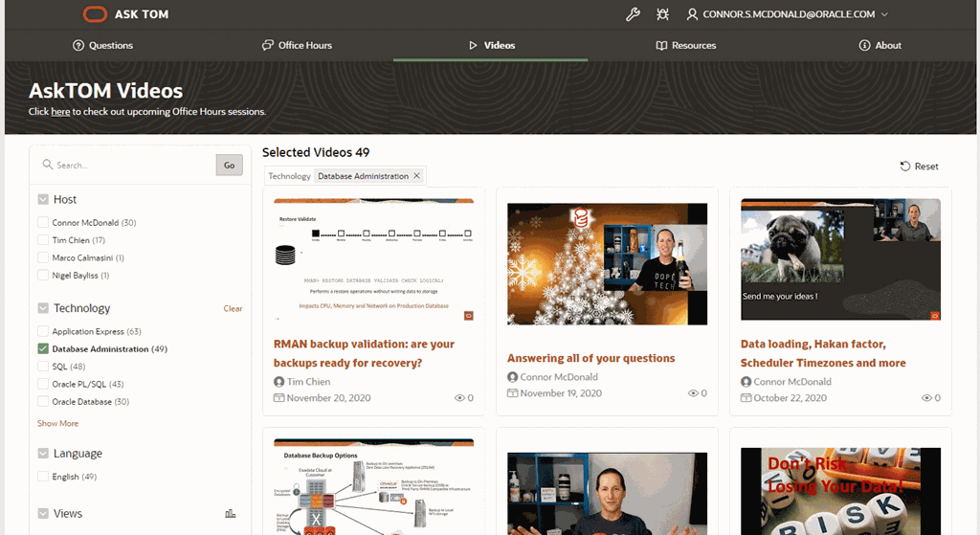Collapse the Technology facet section
The width and height of the screenshot is (980, 535).
pyautogui.click(x=43, y=308)
